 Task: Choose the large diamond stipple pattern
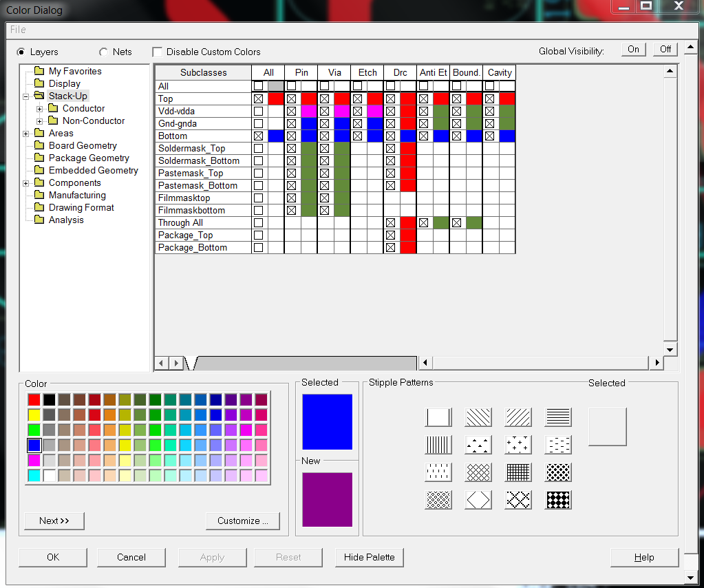pyautogui.click(x=478, y=500)
